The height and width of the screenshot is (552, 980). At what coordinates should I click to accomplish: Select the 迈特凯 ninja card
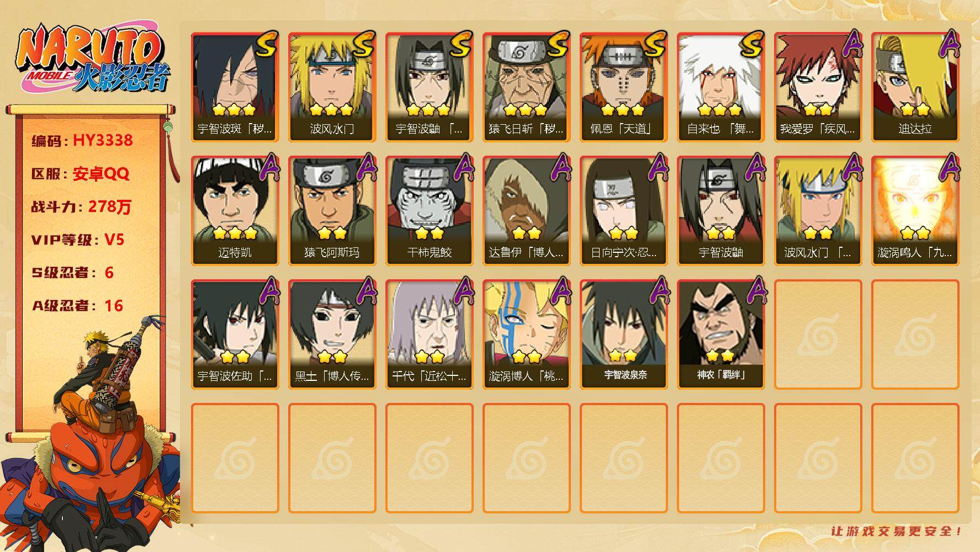235,210
